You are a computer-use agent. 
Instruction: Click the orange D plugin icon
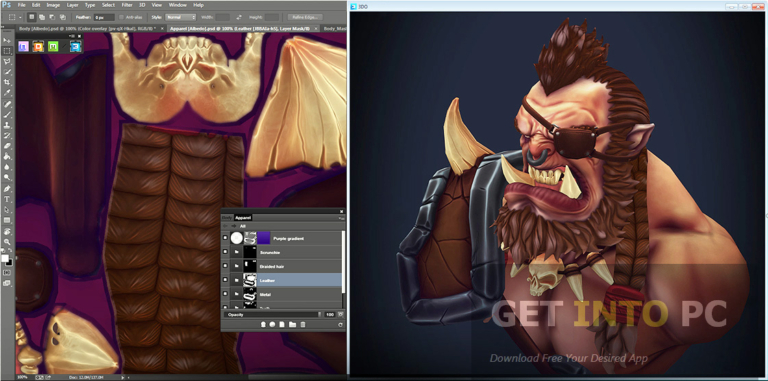click(38, 47)
